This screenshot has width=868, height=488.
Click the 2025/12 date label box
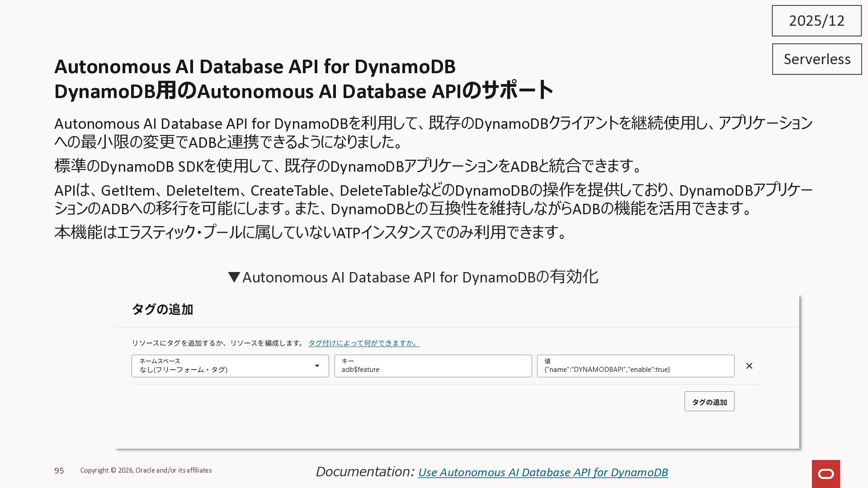816,21
